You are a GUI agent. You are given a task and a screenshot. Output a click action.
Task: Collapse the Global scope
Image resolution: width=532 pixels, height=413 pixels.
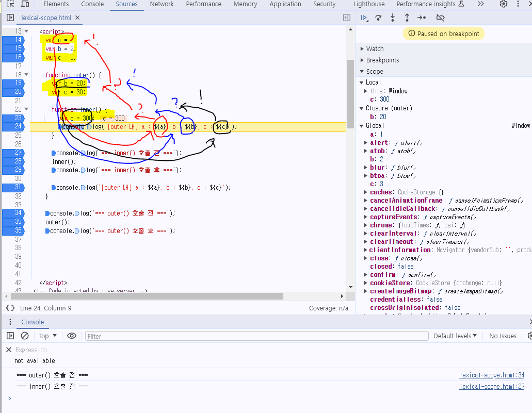click(x=361, y=126)
